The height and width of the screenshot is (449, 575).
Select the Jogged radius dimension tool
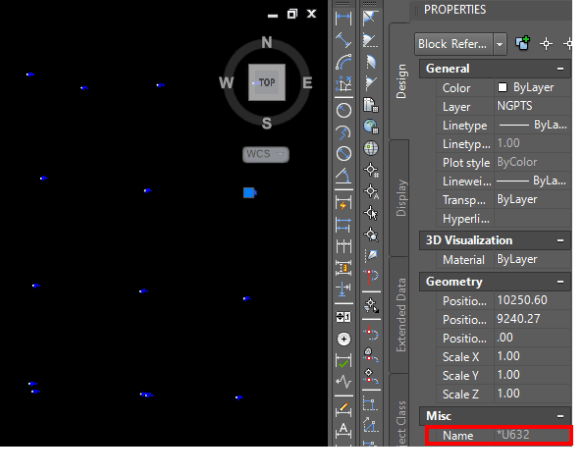point(344,132)
